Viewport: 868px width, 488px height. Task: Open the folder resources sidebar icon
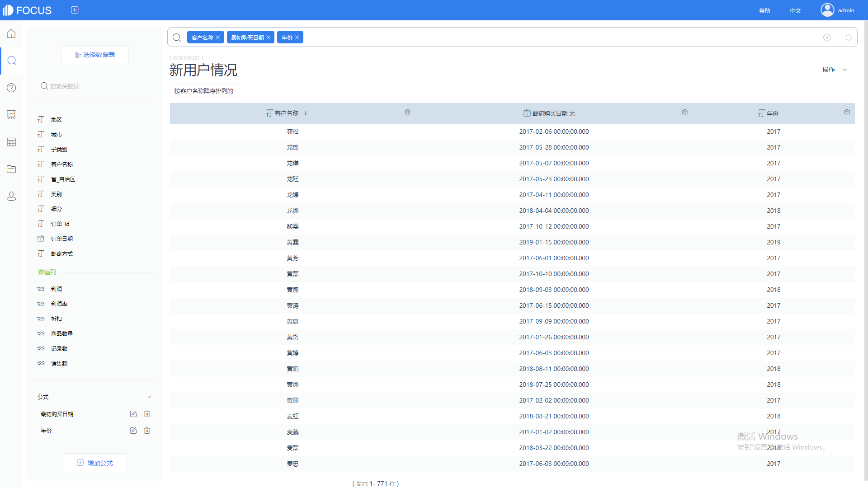point(11,169)
